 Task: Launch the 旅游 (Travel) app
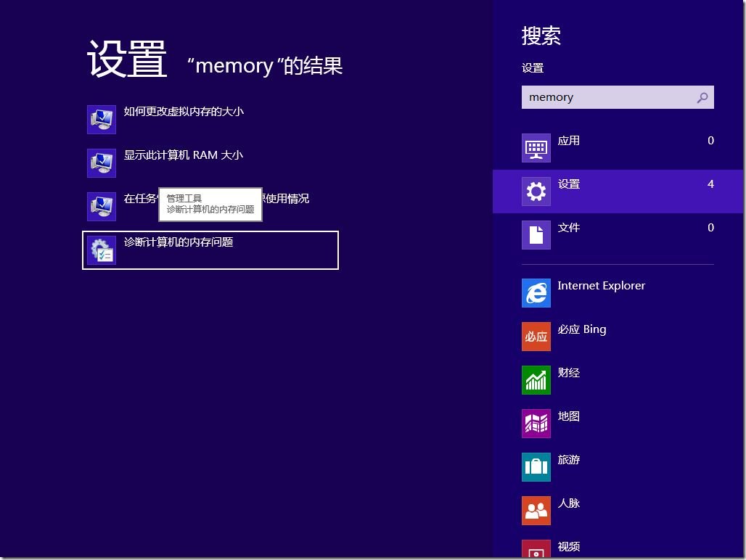[536, 467]
